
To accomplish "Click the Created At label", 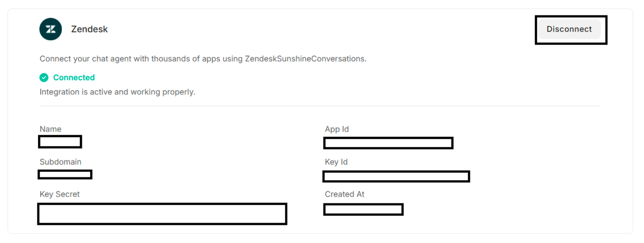I will point(345,194).
